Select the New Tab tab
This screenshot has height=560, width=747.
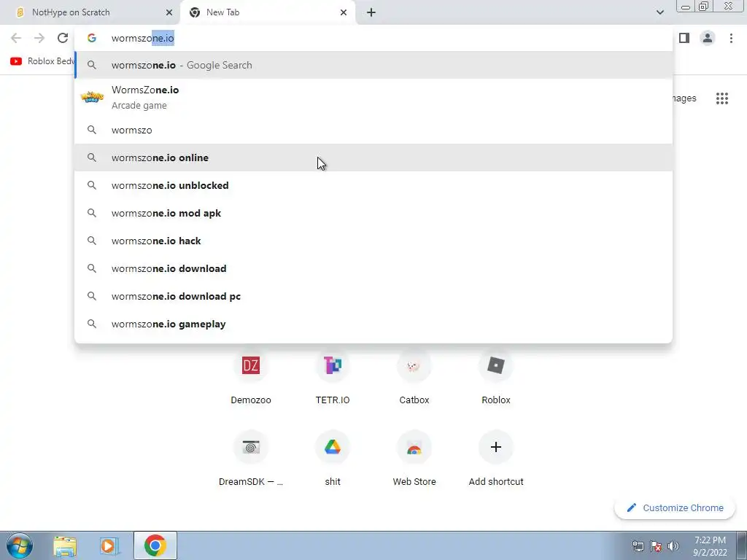268,13
